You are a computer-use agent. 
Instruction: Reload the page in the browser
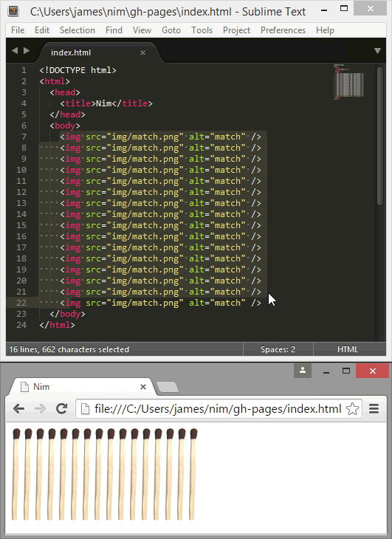pyautogui.click(x=61, y=409)
